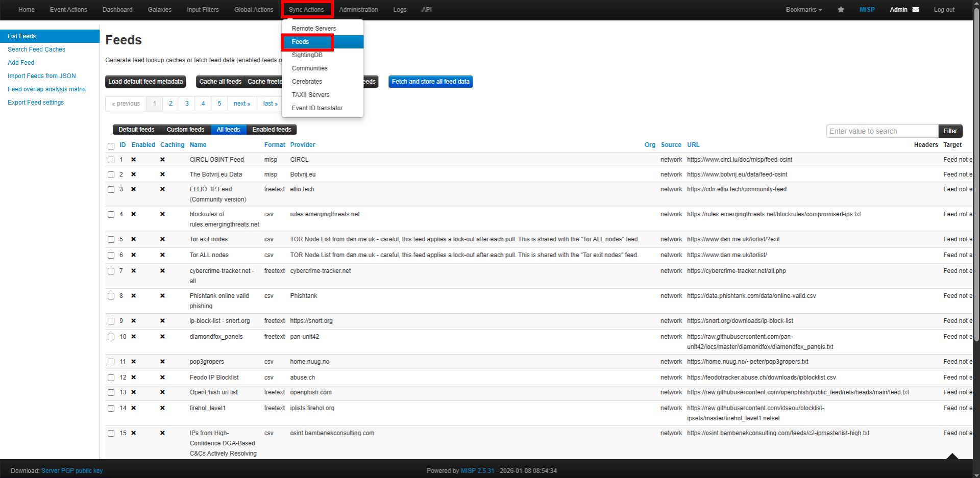Go to page 2 of feeds
This screenshot has width=980, height=478.
point(170,104)
